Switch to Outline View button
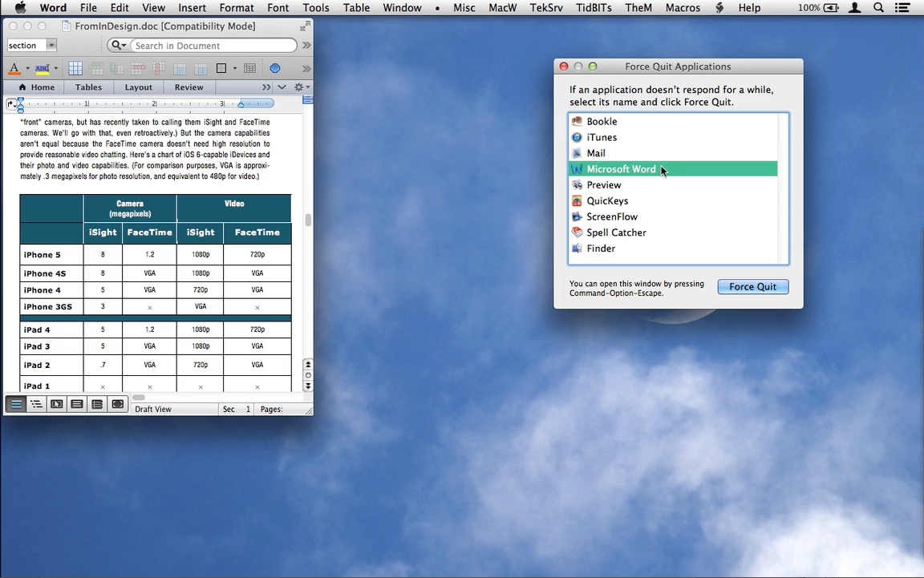Image resolution: width=924 pixels, height=578 pixels. 37,404
